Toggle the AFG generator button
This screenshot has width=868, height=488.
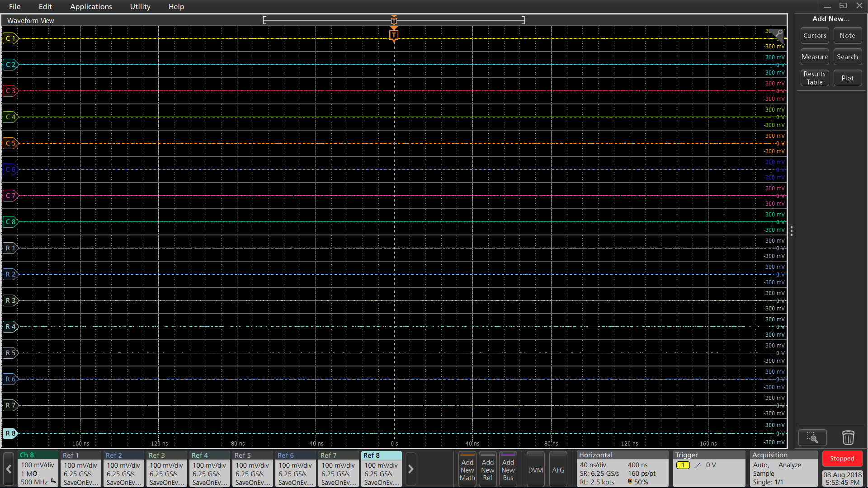pyautogui.click(x=558, y=470)
